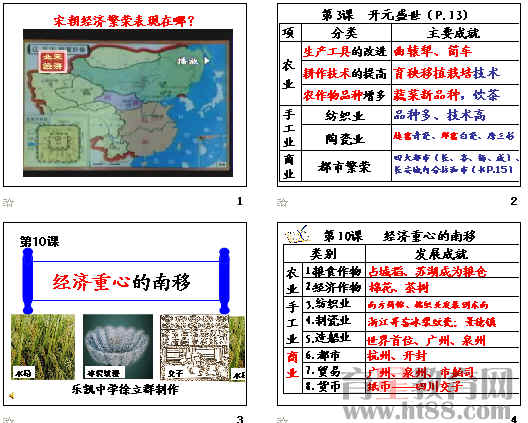Select the 交子 banknote picture on slide 3
The width and height of the screenshot is (528, 423).
pos(195,347)
